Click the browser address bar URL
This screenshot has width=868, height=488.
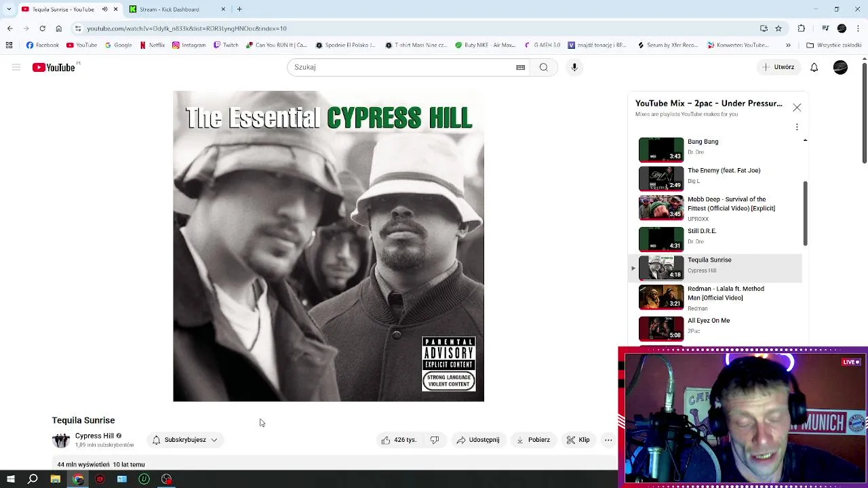coord(186,28)
